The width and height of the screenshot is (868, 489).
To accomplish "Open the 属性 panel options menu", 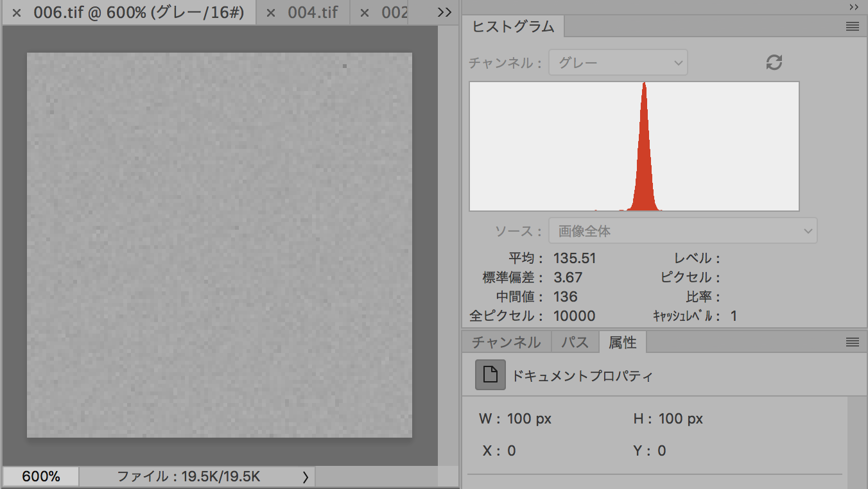I will (852, 343).
